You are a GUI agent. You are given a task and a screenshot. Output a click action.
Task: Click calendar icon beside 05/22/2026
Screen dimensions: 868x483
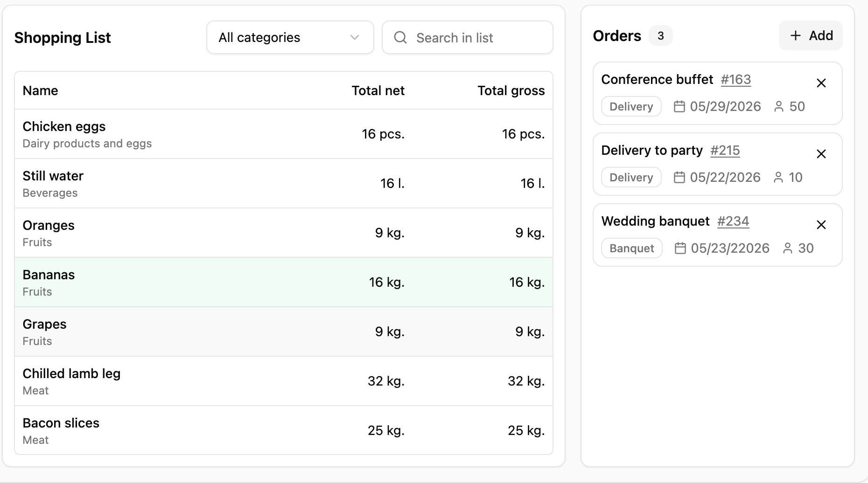click(x=679, y=178)
